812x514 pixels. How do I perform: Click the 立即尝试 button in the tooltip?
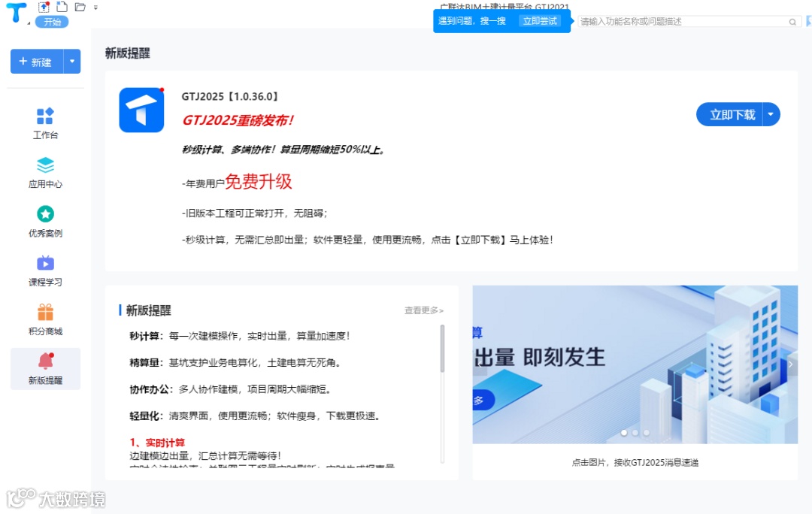540,21
